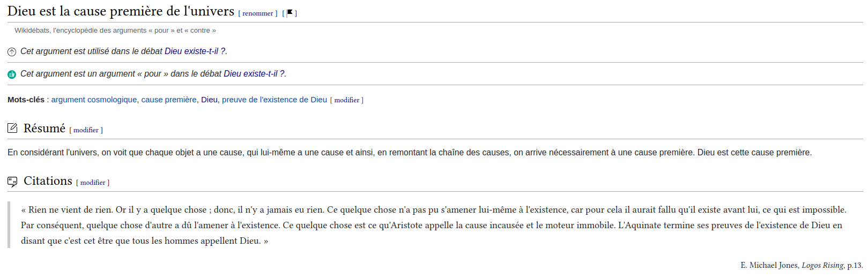Open the 'Dieu existe-t-il ?' link in the 'pour' line
The height and width of the screenshot is (278, 868).
coord(254,74)
